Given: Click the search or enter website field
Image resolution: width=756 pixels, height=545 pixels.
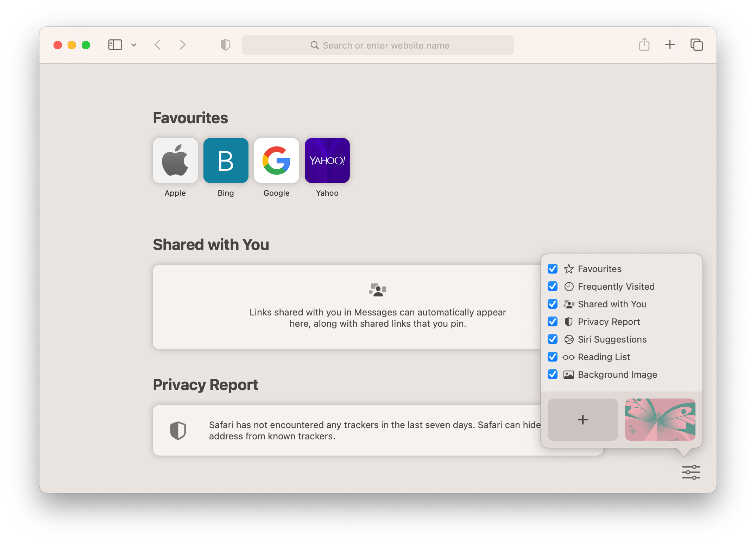Looking at the screenshot, I should point(378,45).
